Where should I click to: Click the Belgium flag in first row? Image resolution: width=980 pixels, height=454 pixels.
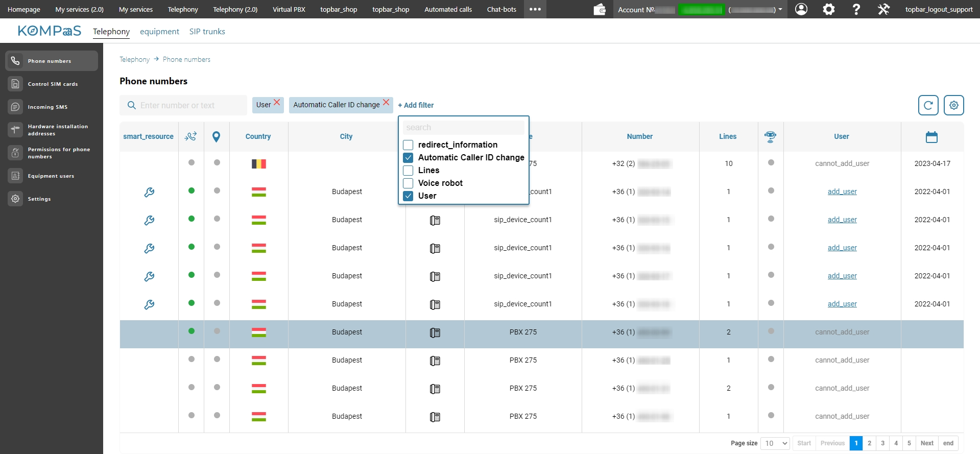[x=259, y=164]
